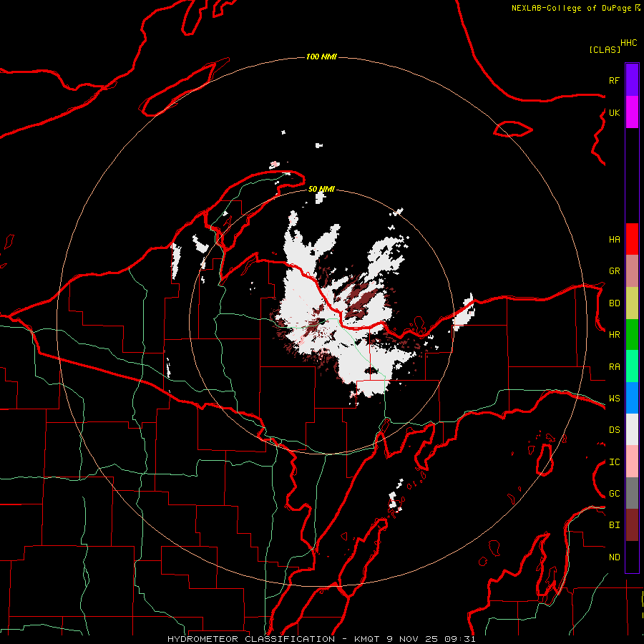The height and width of the screenshot is (644, 644).
Task: Click the WS legend label
Action: [614, 399]
